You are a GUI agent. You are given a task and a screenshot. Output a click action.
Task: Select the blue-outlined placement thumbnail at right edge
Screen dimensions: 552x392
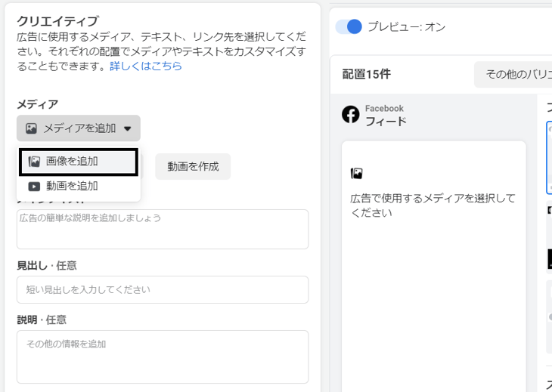tap(548, 158)
